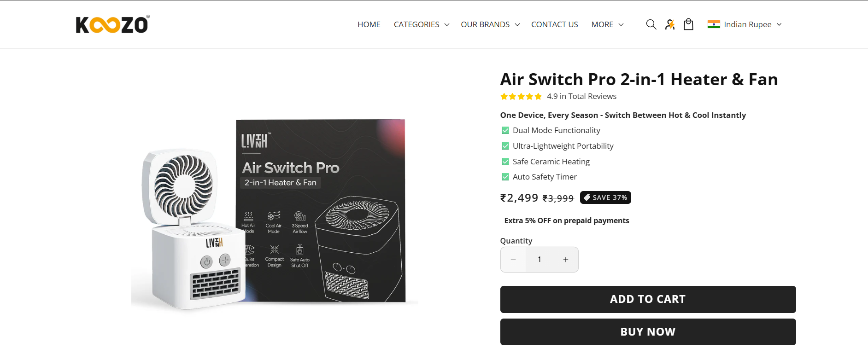
Task: Click the Auto Safety Timer checkmark
Action: 505,177
